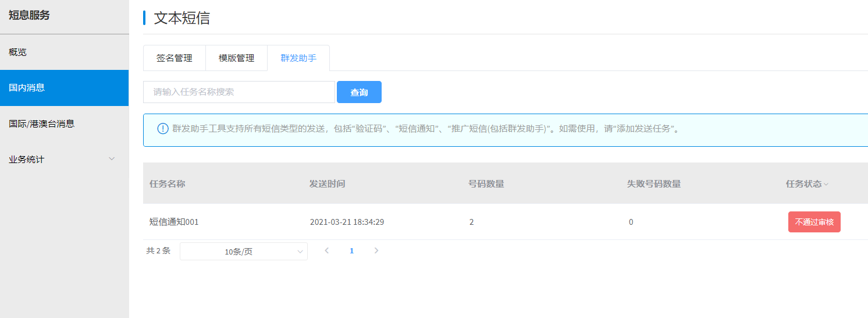868x318 pixels.
Task: Open the 10条/页 page size dropdown
Action: 244,252
